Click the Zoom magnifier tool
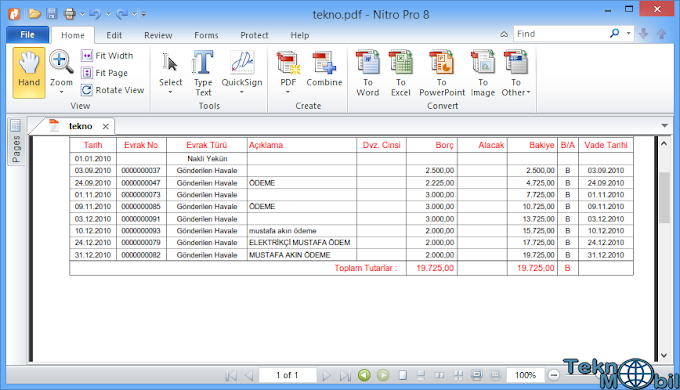The height and width of the screenshot is (390, 680). coord(61,62)
